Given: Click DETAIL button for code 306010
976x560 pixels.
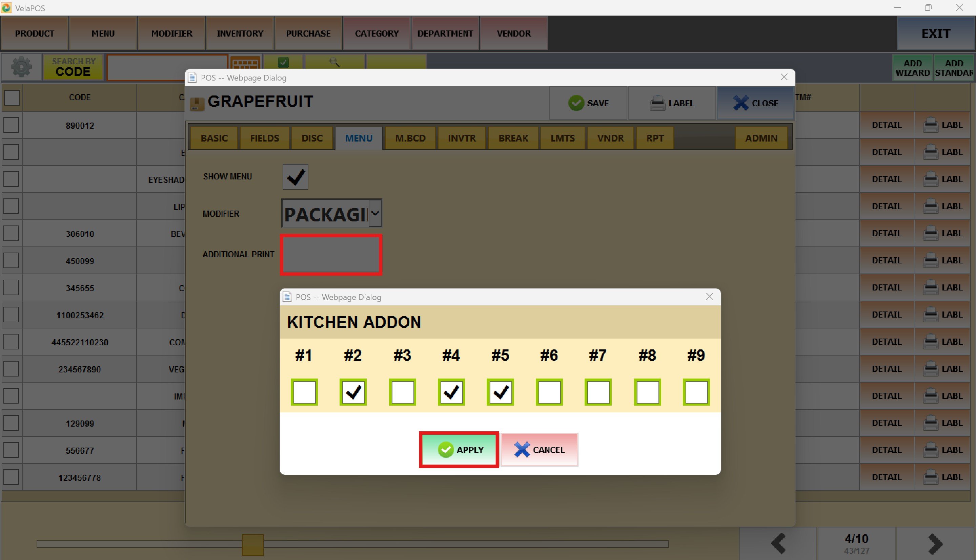Looking at the screenshot, I should tap(886, 234).
